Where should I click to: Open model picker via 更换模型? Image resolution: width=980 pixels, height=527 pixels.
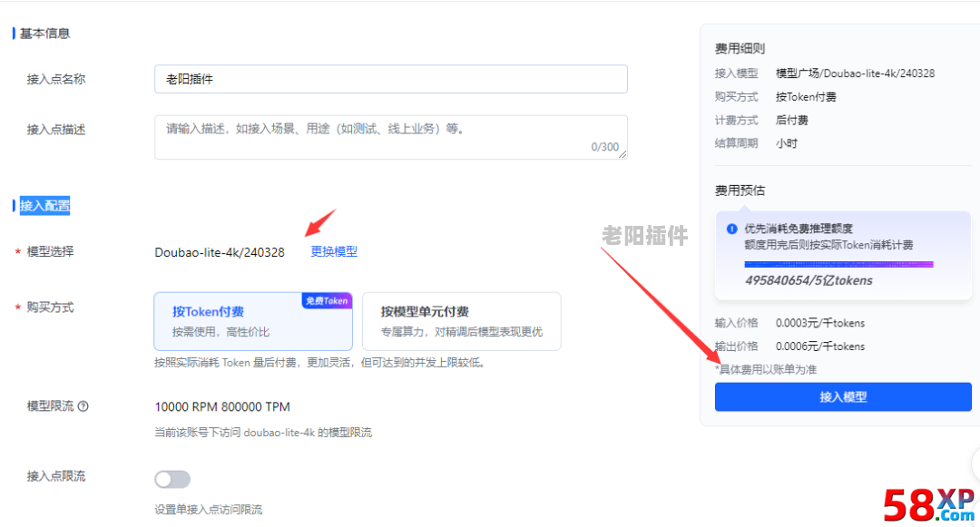[334, 252]
